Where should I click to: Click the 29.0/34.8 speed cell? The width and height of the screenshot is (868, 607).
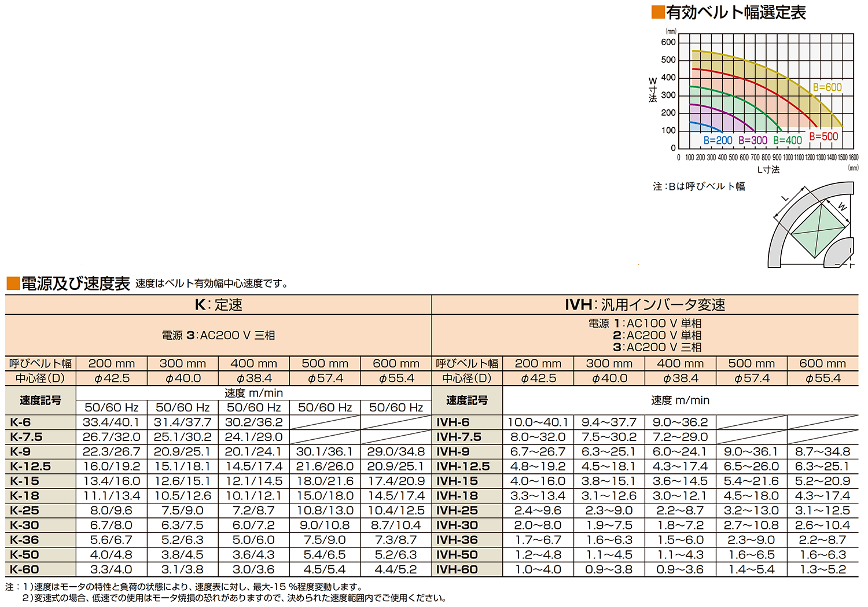coord(396,452)
